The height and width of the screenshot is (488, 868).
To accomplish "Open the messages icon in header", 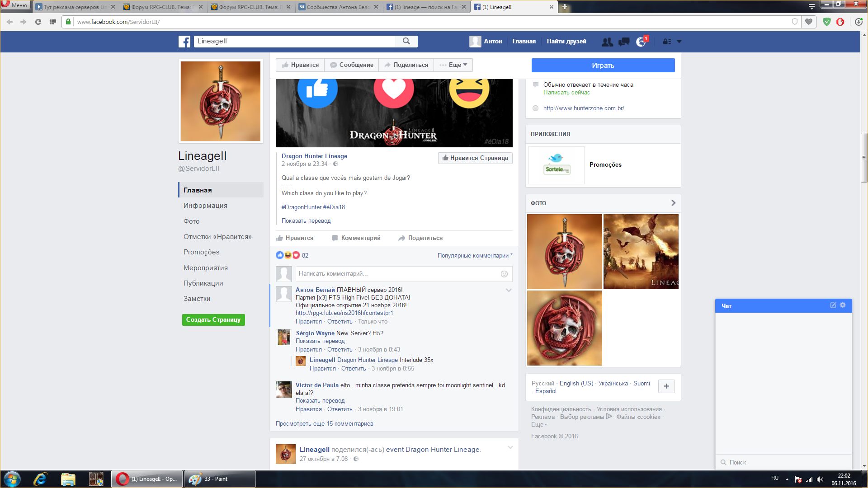I will click(x=624, y=42).
